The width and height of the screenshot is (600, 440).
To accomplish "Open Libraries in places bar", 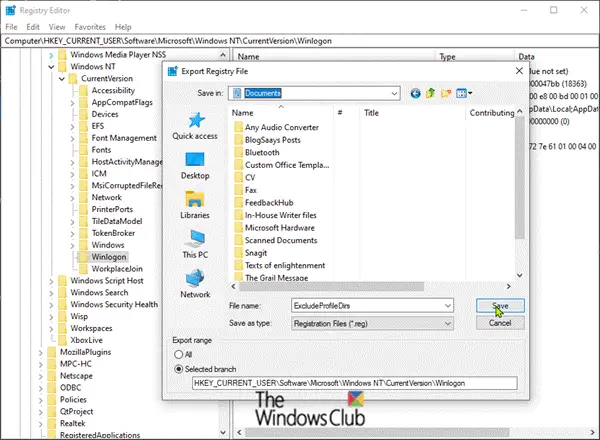I will click(195, 205).
